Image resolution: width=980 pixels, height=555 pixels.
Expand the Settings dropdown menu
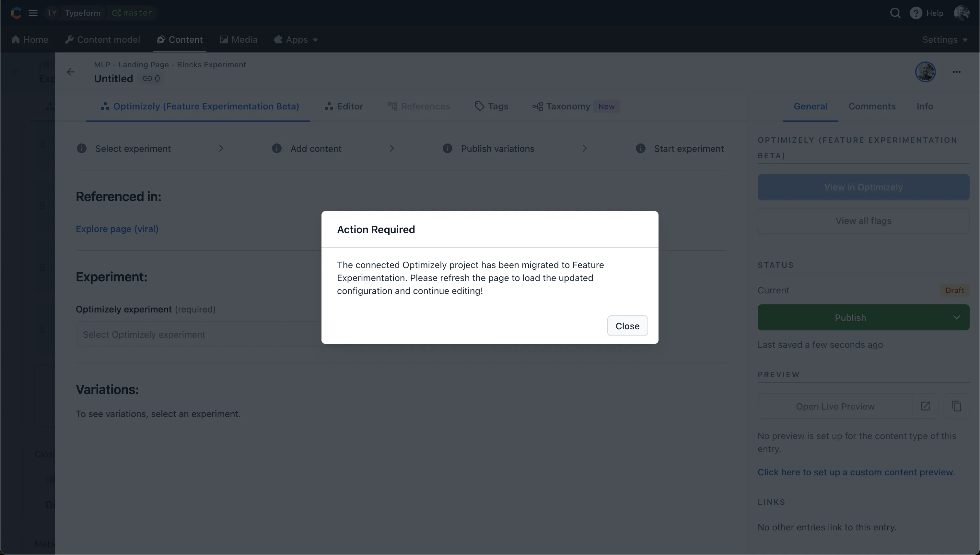945,40
